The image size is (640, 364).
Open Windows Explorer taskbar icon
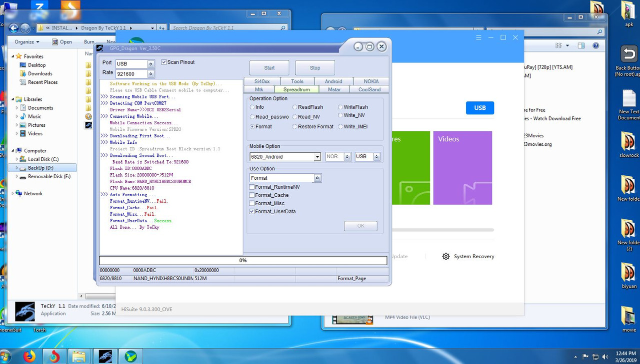[x=78, y=357]
